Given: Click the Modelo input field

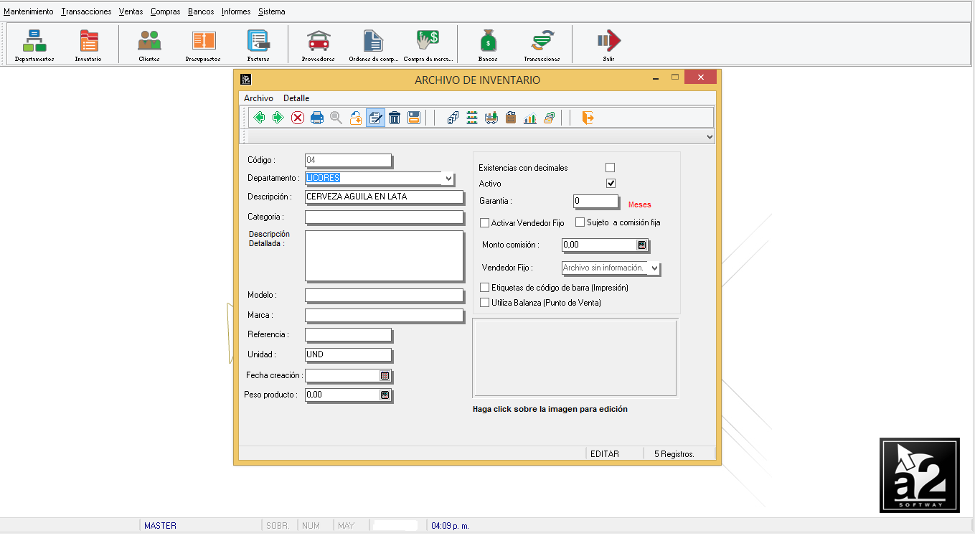Looking at the screenshot, I should (x=385, y=295).
